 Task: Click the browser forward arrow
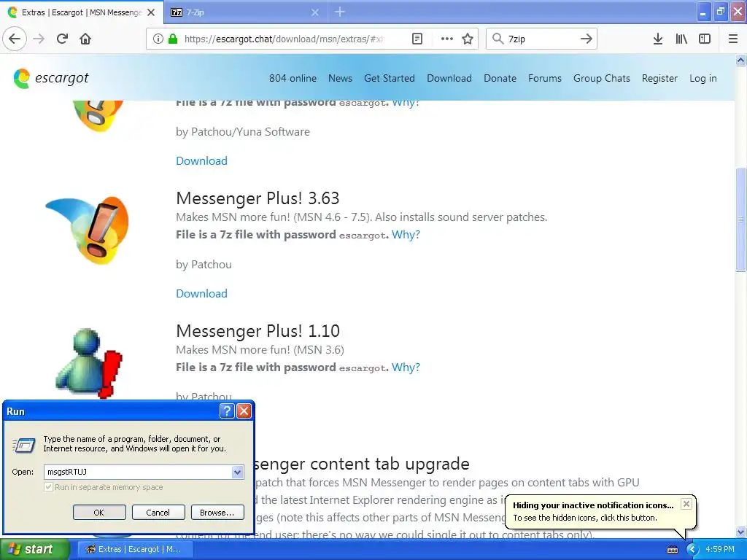[39, 39]
